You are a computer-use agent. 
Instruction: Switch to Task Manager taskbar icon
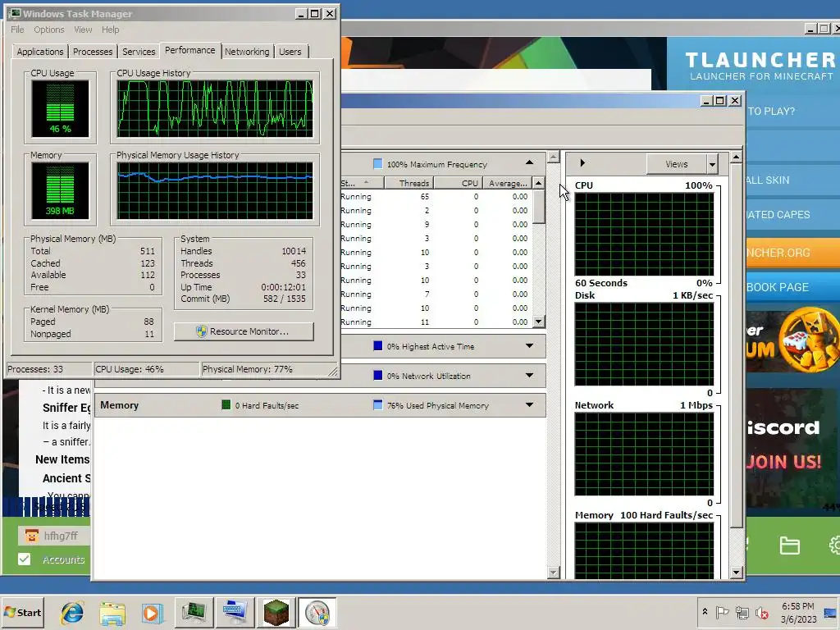[194, 612]
